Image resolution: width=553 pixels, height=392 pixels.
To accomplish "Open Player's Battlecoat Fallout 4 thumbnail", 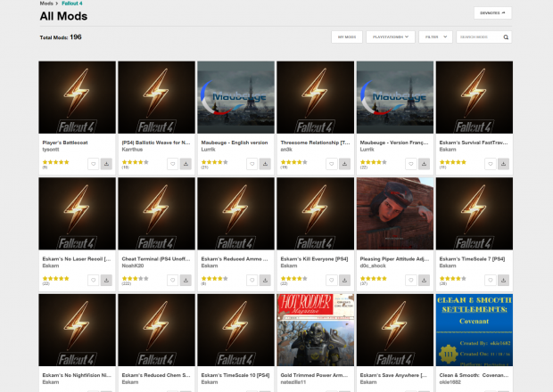I will click(78, 97).
